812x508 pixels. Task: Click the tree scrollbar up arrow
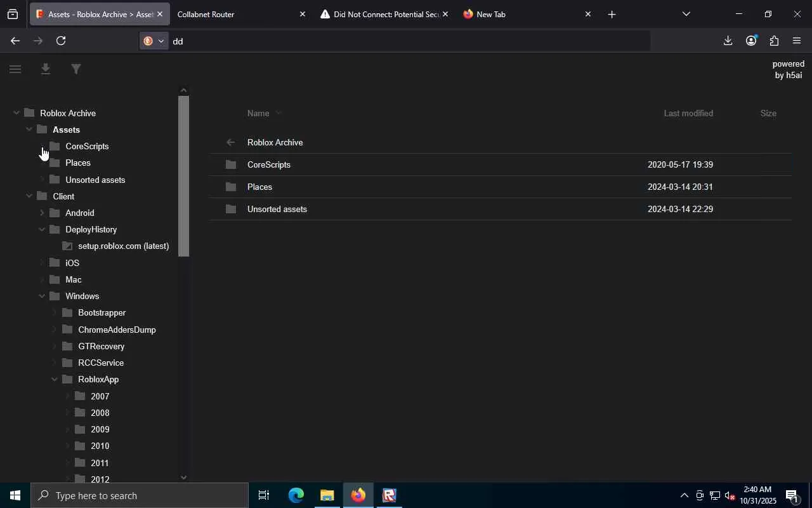click(x=183, y=90)
